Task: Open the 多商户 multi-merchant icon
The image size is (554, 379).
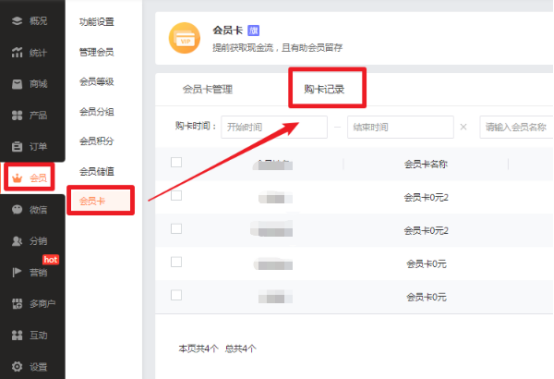Action: tap(17, 304)
